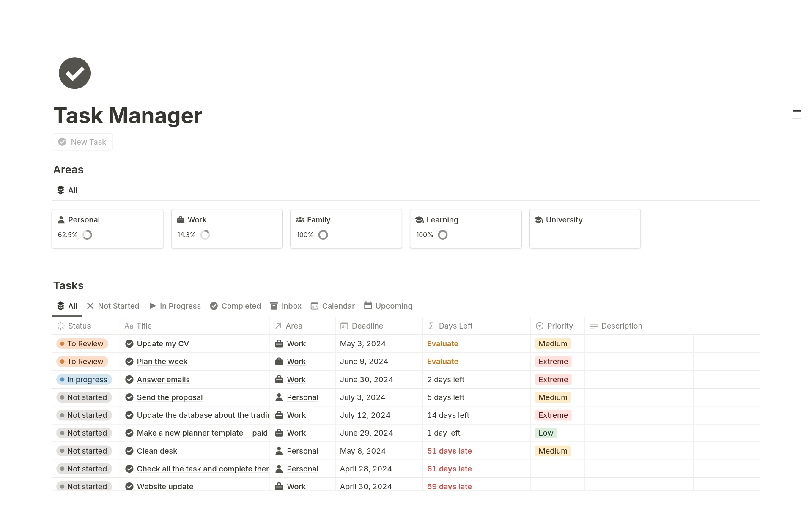Image resolution: width=812 pixels, height=507 pixels.
Task: Toggle check circle for Clean desk
Action: click(x=129, y=451)
